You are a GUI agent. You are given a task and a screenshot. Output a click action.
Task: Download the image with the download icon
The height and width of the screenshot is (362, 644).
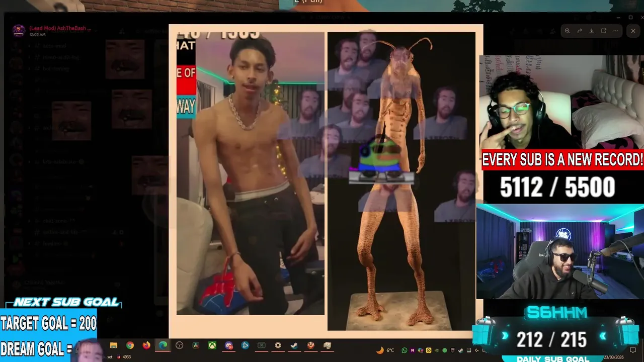pyautogui.click(x=592, y=31)
